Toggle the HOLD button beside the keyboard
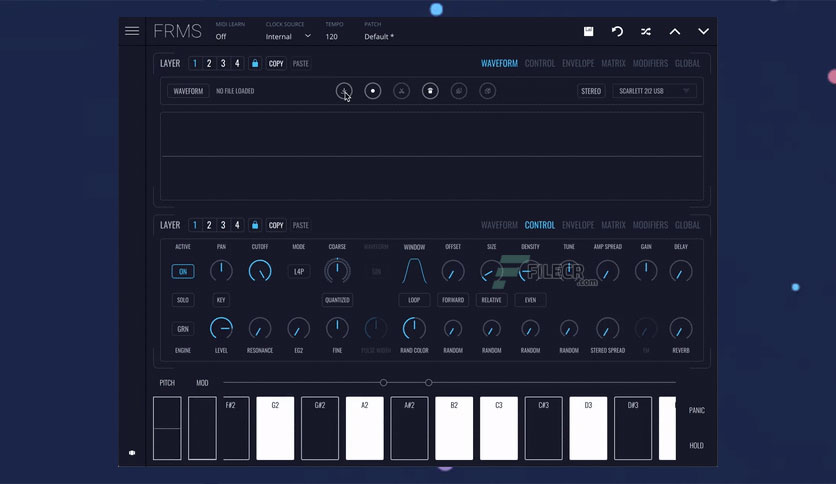The image size is (836, 484). [696, 446]
